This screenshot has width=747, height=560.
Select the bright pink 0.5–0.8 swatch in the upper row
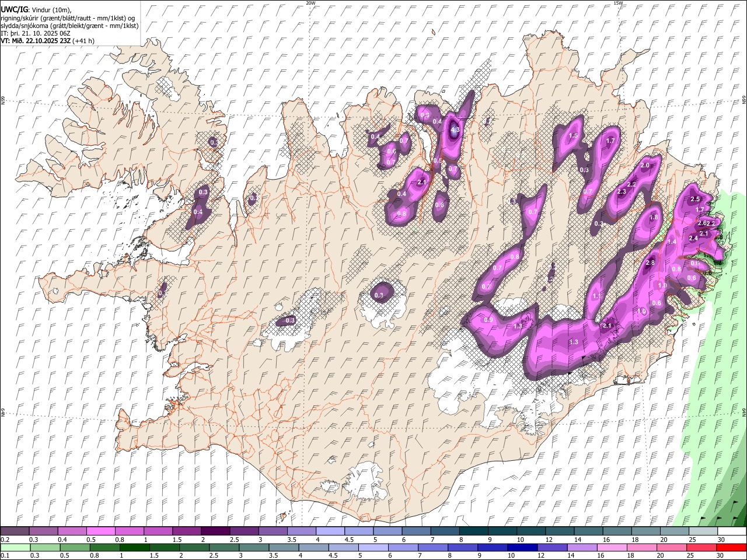pos(101,531)
